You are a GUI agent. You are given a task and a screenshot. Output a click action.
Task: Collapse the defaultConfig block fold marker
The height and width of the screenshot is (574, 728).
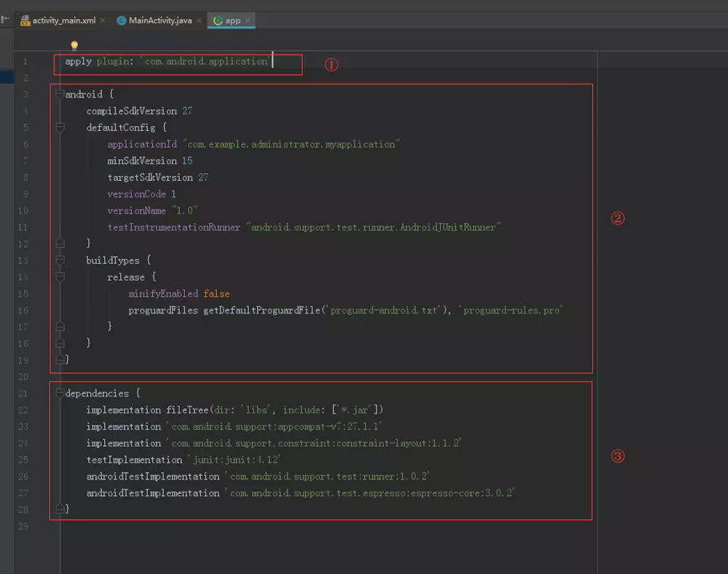click(x=60, y=127)
